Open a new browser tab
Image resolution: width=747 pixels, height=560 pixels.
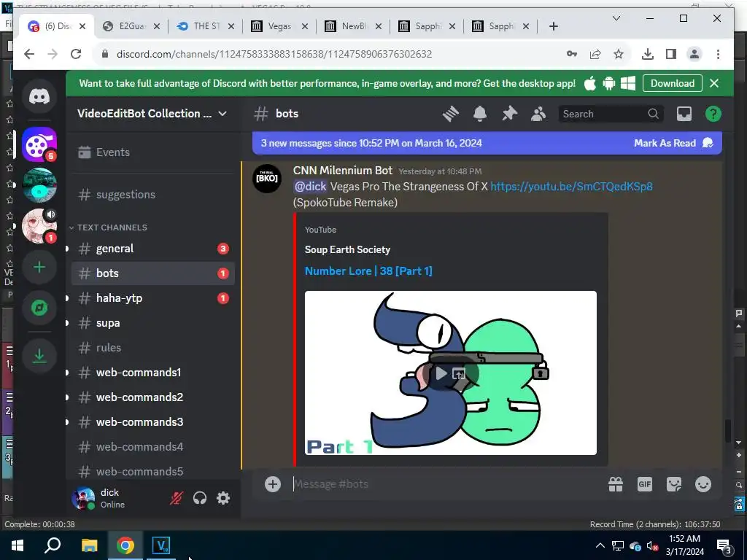[x=553, y=26]
